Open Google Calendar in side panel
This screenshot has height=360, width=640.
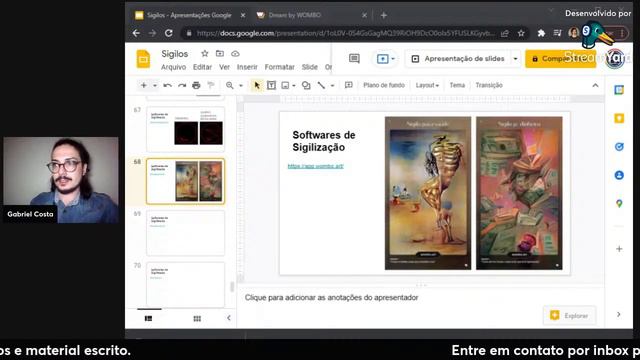click(x=619, y=90)
